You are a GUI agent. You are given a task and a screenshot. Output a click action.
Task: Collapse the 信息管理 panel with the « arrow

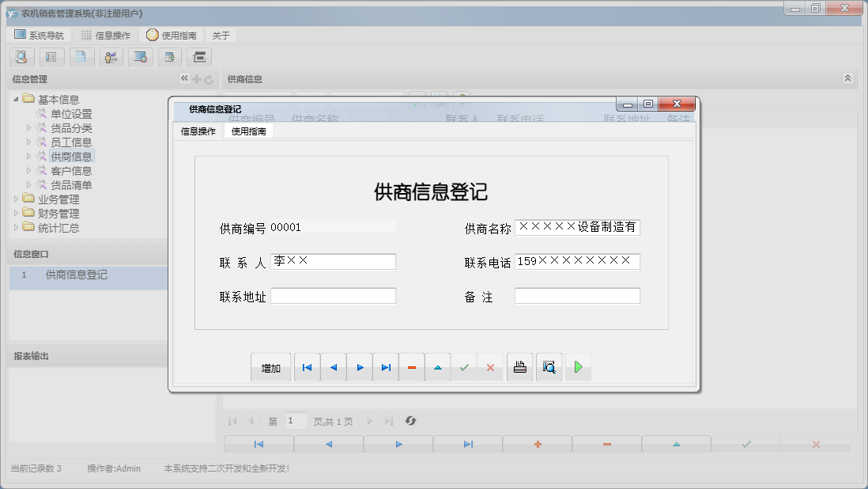[x=183, y=78]
